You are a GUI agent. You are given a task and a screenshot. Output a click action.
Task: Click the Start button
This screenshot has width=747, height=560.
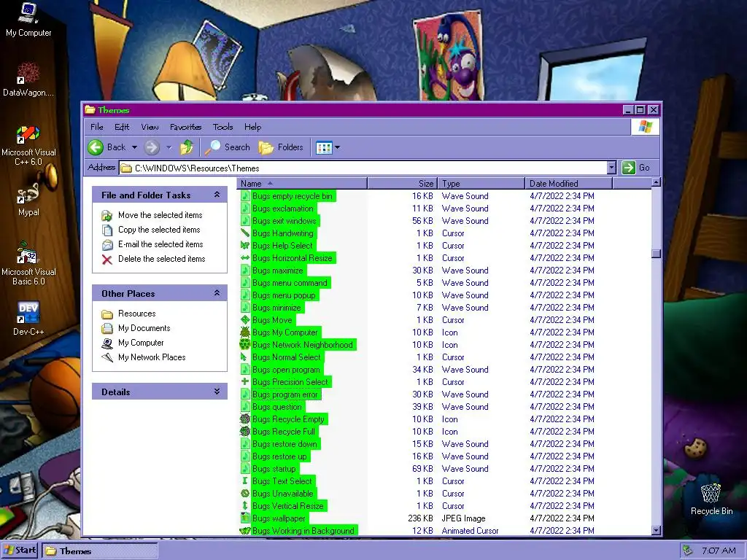20,550
